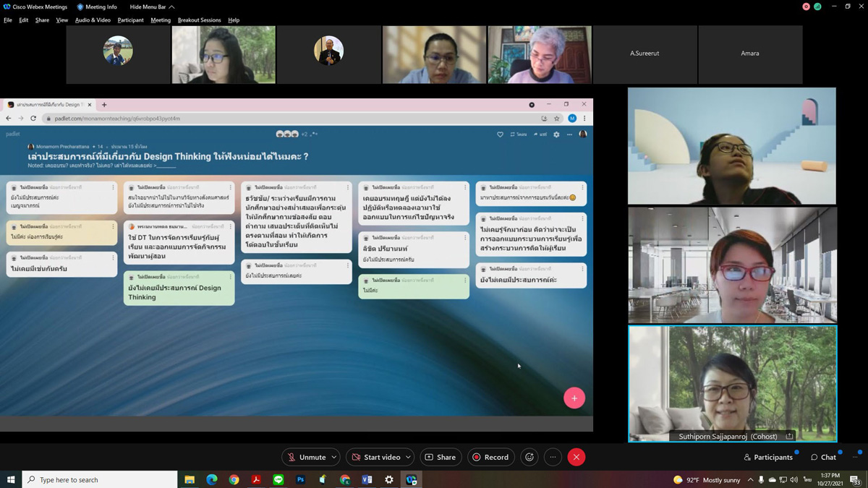Click the Meeting Info shield icon

pos(80,7)
